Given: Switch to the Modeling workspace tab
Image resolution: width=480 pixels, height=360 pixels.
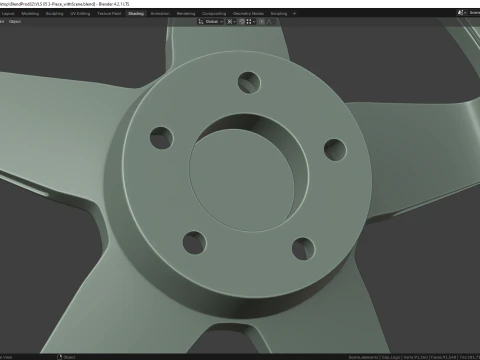Looking at the screenshot, I should coord(30,14).
